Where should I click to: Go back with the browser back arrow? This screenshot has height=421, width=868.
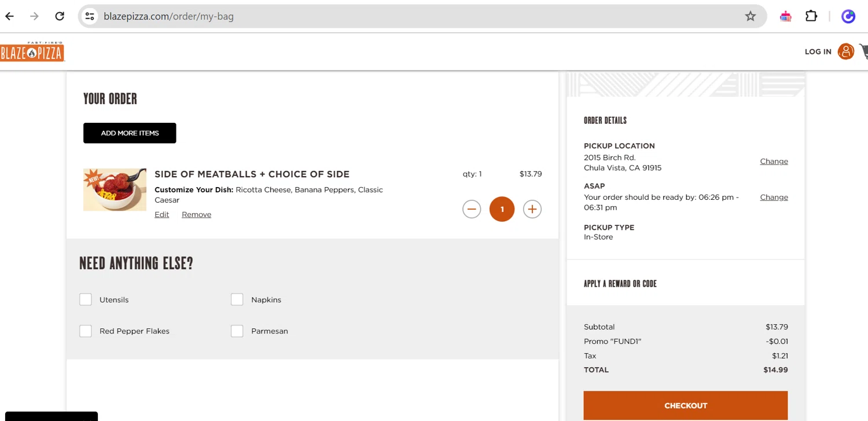click(x=9, y=16)
